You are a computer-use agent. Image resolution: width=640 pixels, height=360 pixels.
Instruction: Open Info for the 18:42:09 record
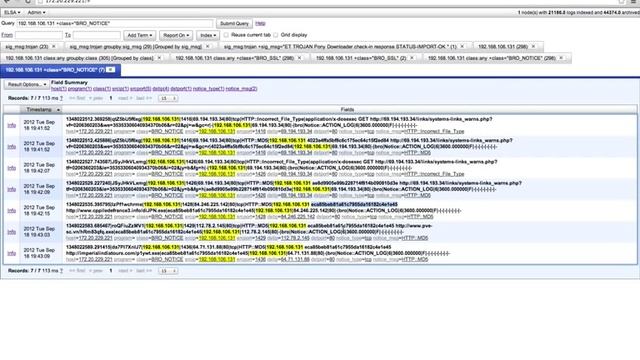[11, 189]
